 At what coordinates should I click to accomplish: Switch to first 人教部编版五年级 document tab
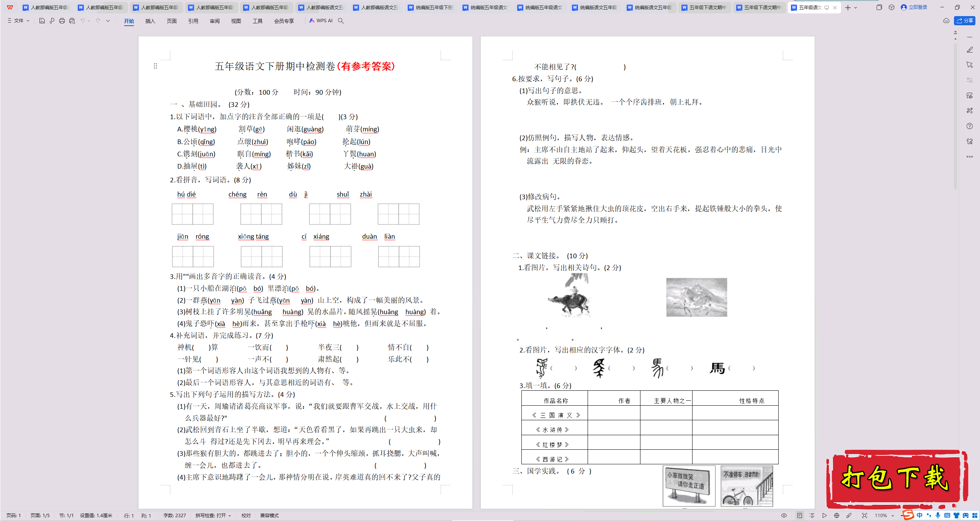(x=46, y=7)
